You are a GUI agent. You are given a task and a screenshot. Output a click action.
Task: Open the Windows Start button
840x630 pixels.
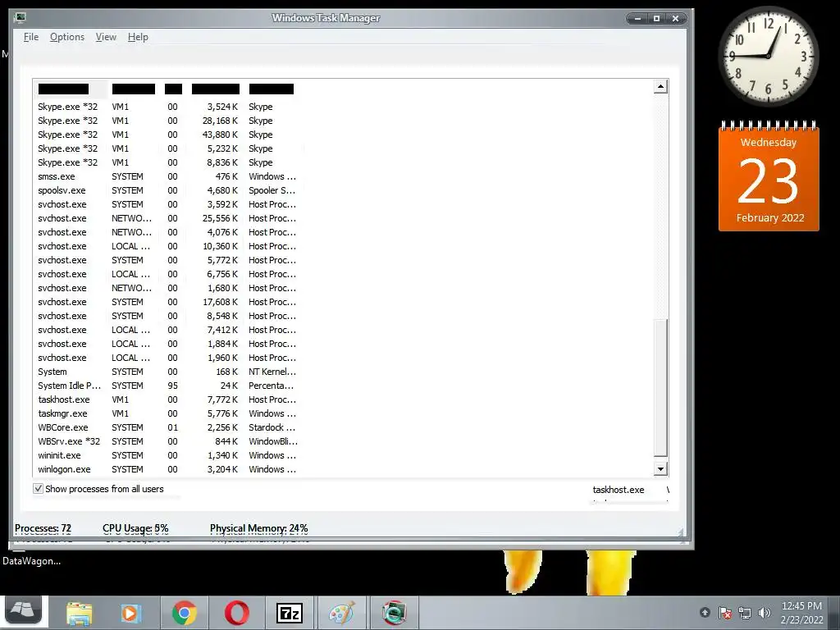point(23,610)
